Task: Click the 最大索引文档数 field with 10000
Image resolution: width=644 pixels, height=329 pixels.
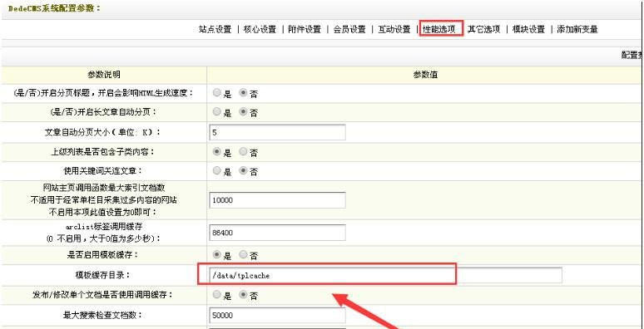Action: tap(277, 199)
